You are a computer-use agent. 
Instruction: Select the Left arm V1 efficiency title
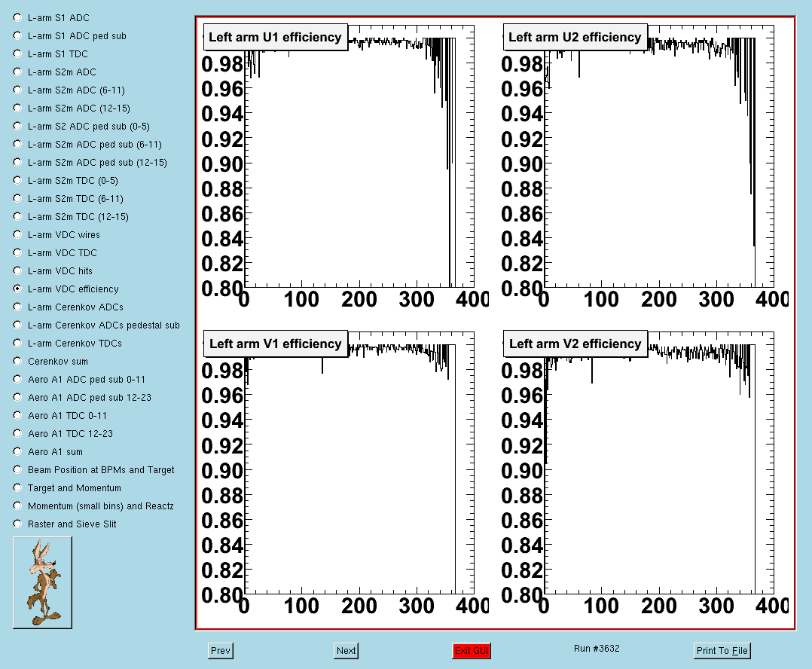(275, 344)
